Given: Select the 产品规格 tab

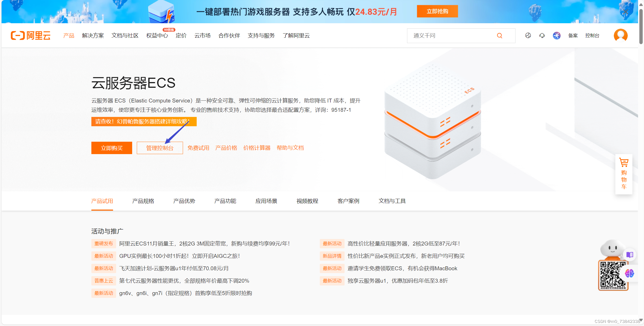Looking at the screenshot, I should pos(143,201).
